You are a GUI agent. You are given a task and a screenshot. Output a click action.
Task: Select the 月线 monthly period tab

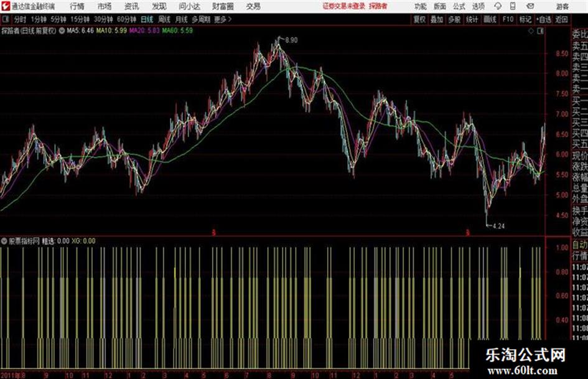(182, 19)
